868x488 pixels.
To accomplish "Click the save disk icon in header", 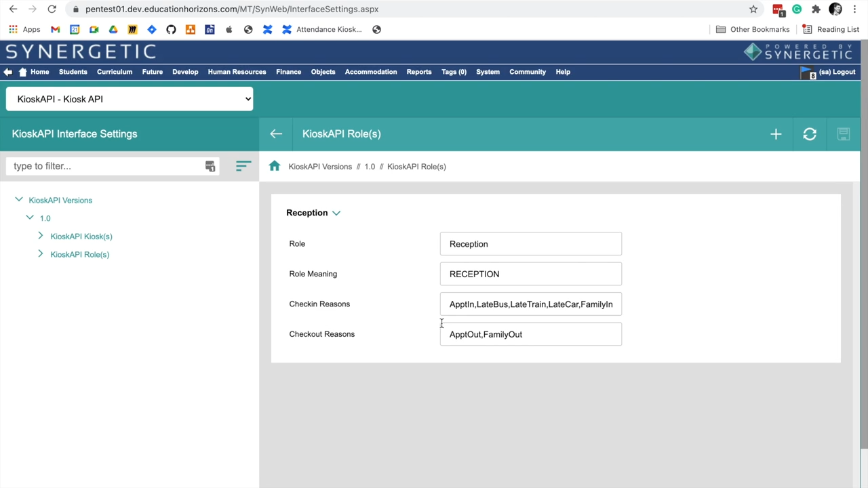I will point(844,134).
